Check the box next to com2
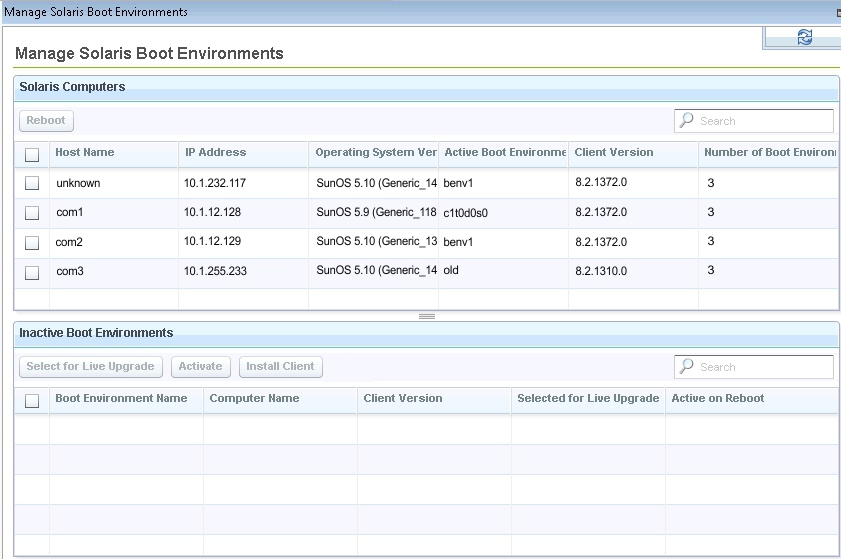This screenshot has height=559, width=841. click(x=32, y=243)
